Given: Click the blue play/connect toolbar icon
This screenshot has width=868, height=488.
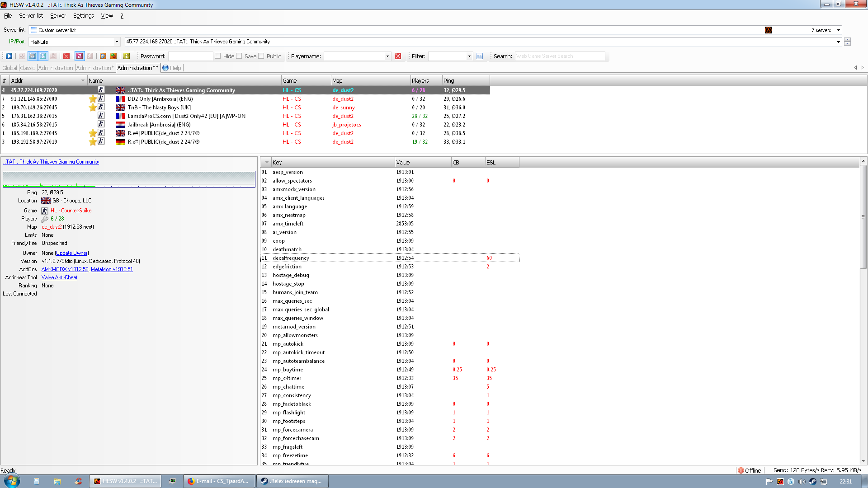Looking at the screenshot, I should pyautogui.click(x=9, y=56).
